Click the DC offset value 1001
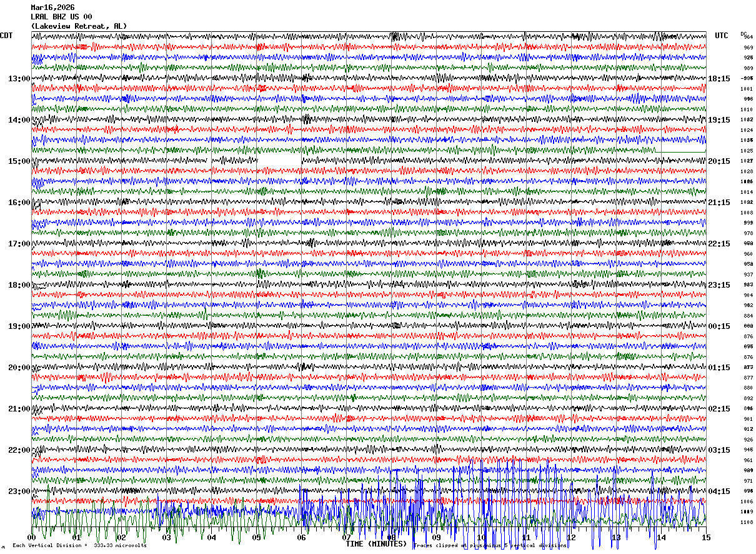Image resolution: width=756 pixels, height=554 pixels. click(x=747, y=89)
